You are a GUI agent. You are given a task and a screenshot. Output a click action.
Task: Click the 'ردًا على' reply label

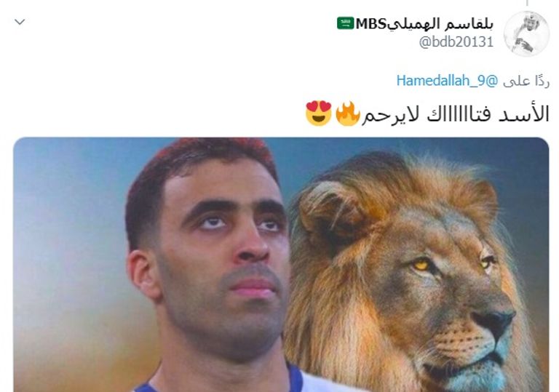[526, 81]
